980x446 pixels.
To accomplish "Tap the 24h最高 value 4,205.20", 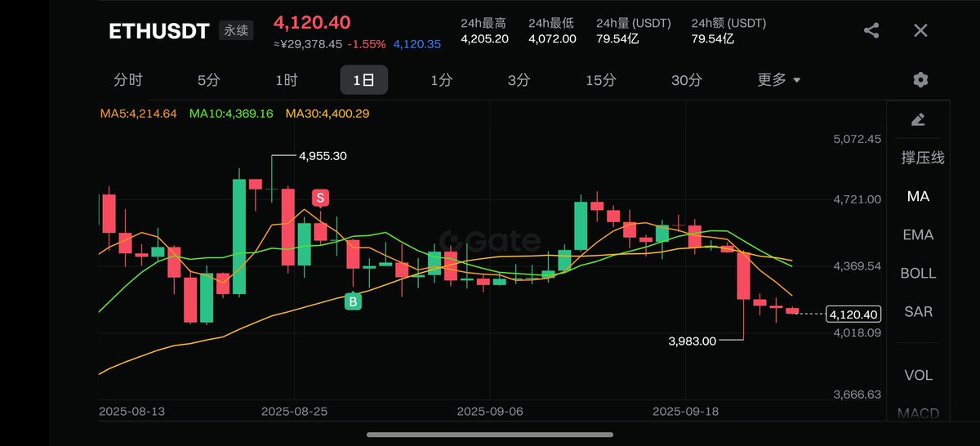I will coord(484,38).
